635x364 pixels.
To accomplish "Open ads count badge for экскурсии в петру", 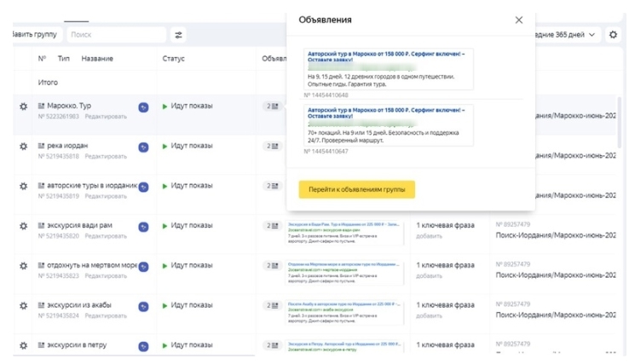I will tap(273, 345).
